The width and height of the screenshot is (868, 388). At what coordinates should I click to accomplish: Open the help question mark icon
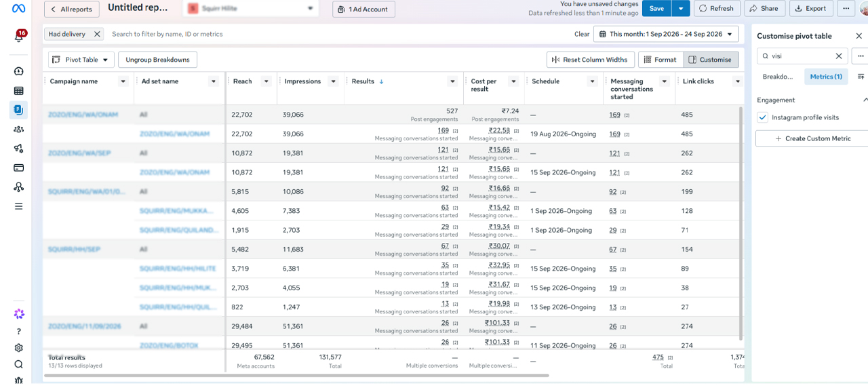(19, 332)
